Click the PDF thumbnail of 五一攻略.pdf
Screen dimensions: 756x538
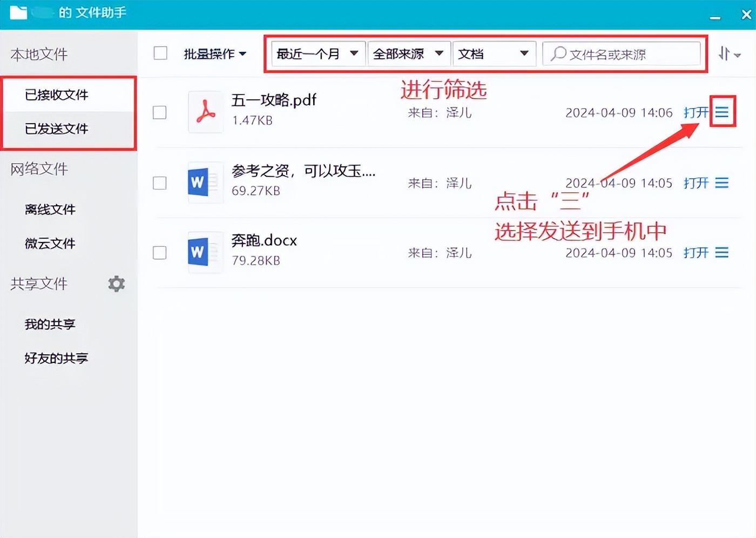(205, 112)
